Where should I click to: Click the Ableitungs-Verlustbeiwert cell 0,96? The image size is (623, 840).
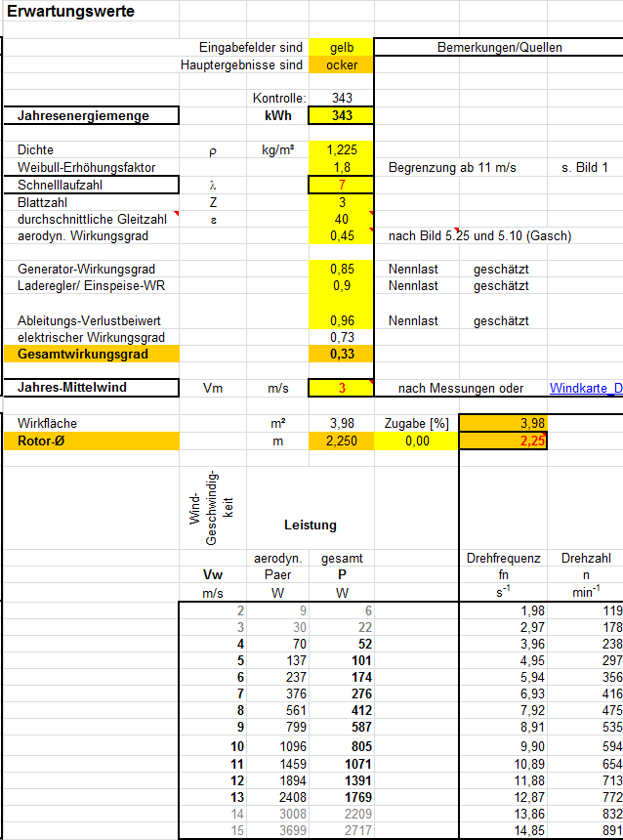click(341, 320)
